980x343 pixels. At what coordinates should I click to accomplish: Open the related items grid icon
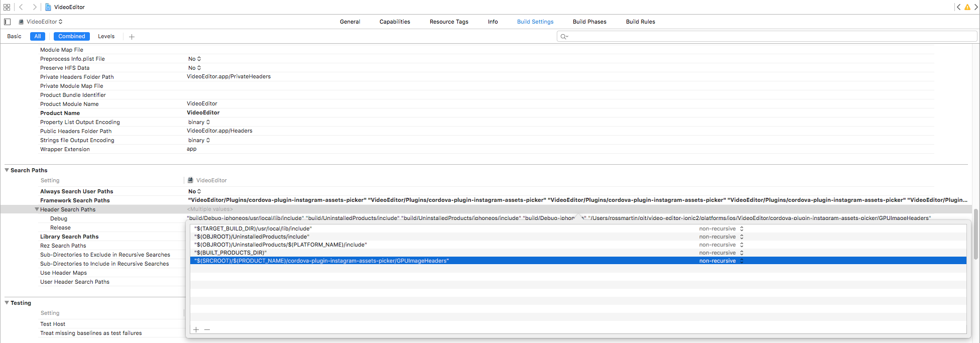point(7,7)
